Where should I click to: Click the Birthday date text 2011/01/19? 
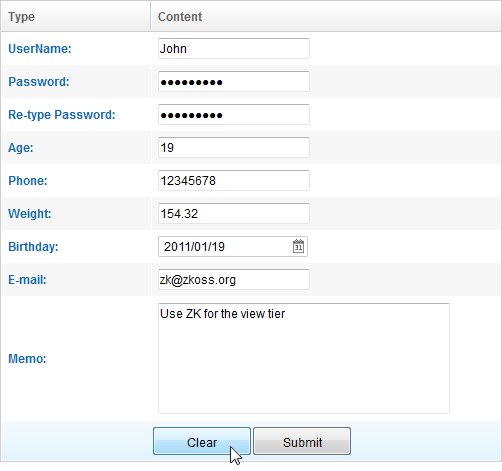pyautogui.click(x=194, y=247)
